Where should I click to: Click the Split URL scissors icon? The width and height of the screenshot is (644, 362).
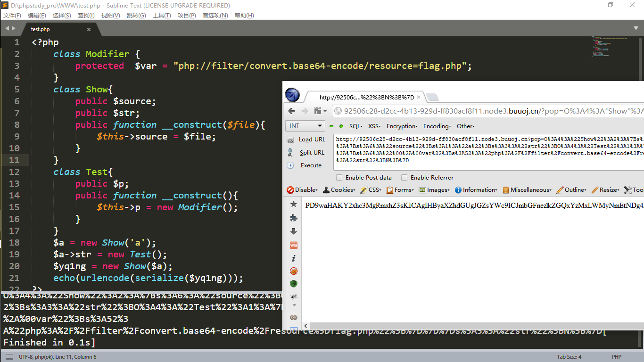291,152
